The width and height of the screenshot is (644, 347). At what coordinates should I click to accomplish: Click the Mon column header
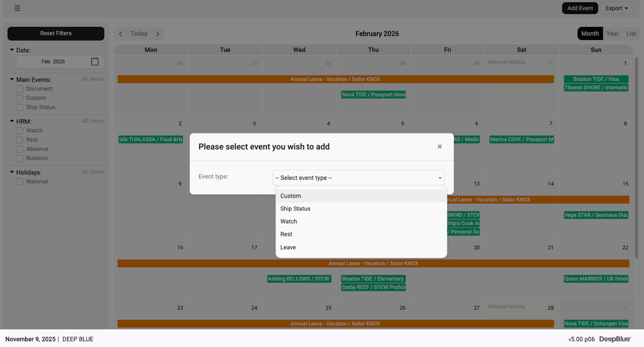151,50
